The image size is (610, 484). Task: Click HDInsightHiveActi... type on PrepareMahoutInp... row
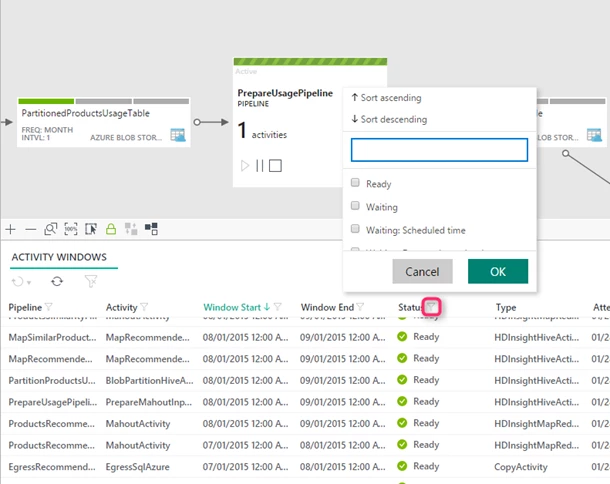[x=536, y=402]
